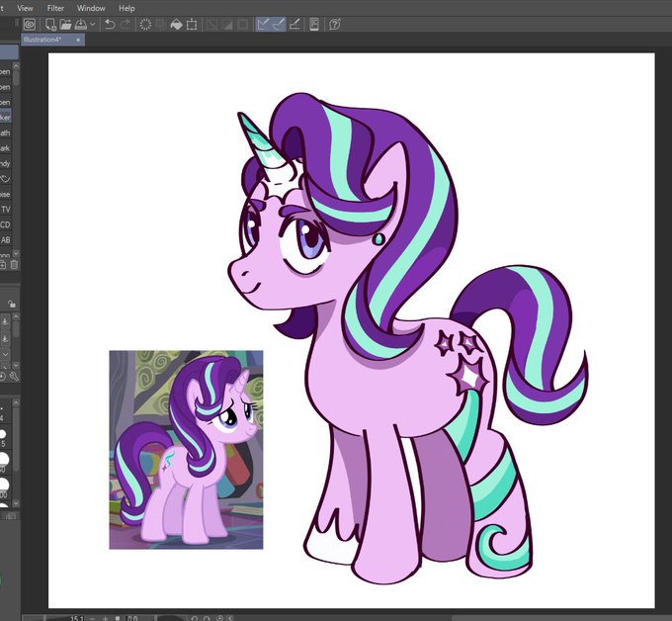This screenshot has width=672, height=621.
Task: Click the Save icon in toolbar
Action: point(81,24)
